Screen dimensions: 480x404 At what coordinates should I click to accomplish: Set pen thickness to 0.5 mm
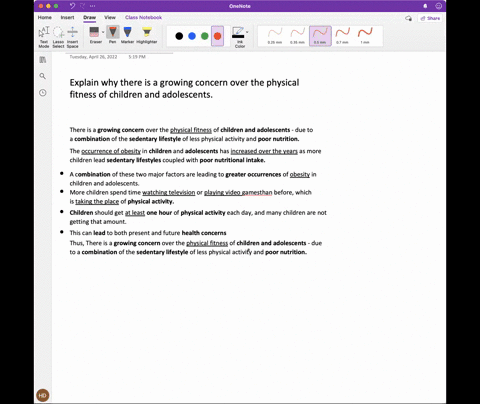click(x=320, y=36)
